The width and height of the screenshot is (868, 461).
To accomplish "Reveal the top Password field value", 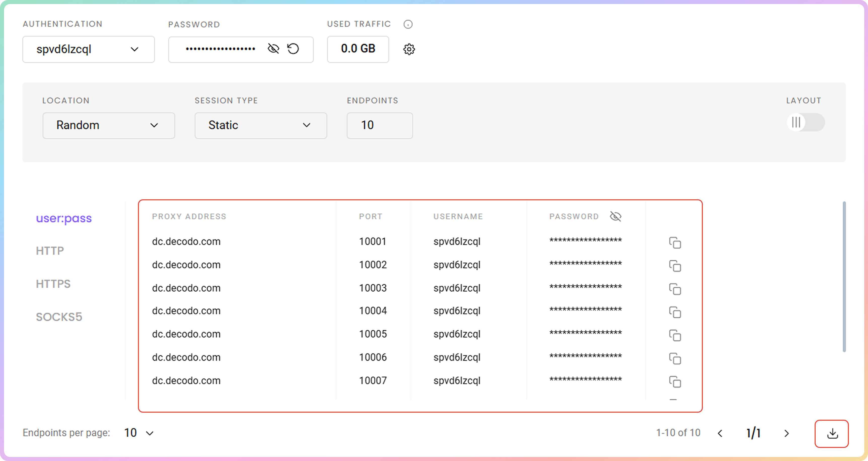I will [273, 49].
